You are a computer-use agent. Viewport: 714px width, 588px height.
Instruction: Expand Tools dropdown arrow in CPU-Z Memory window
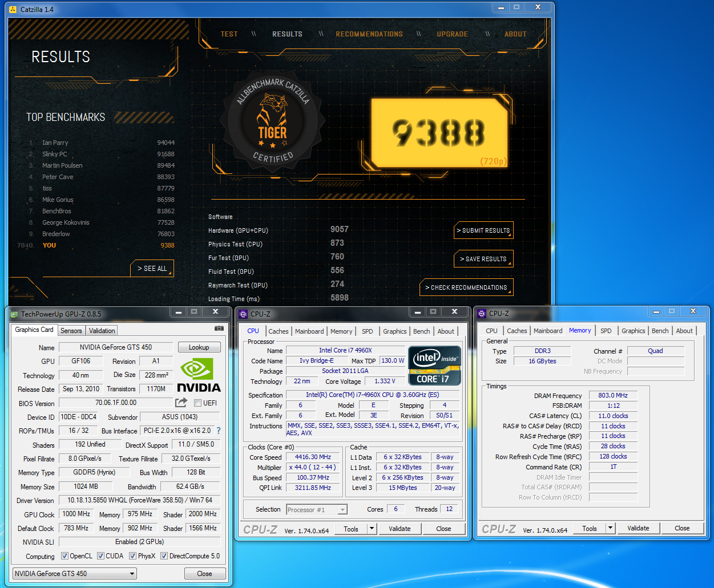click(x=610, y=528)
